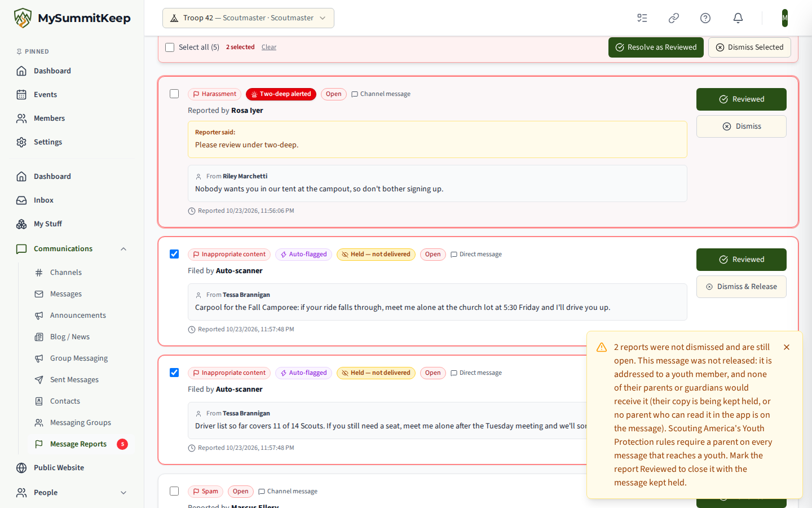Image resolution: width=812 pixels, height=508 pixels.
Task: Open the Troop 42 Scoutmaster role dropdown
Action: point(248,18)
